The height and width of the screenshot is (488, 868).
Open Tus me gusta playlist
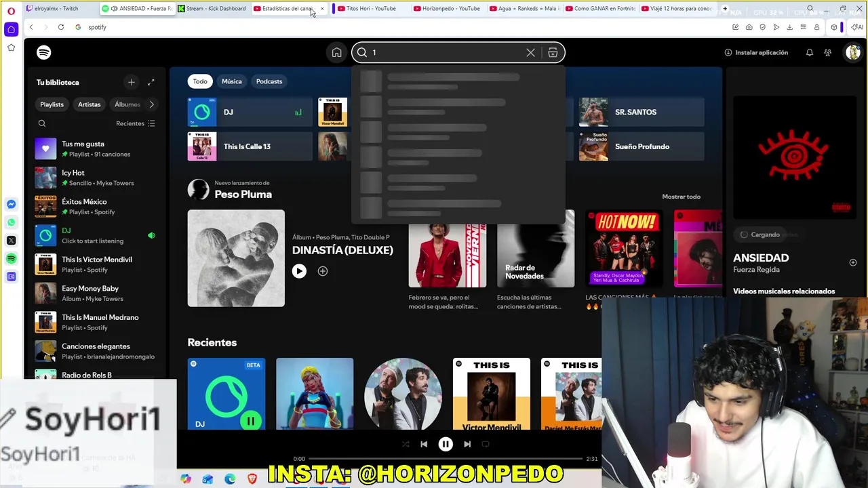(95, 148)
